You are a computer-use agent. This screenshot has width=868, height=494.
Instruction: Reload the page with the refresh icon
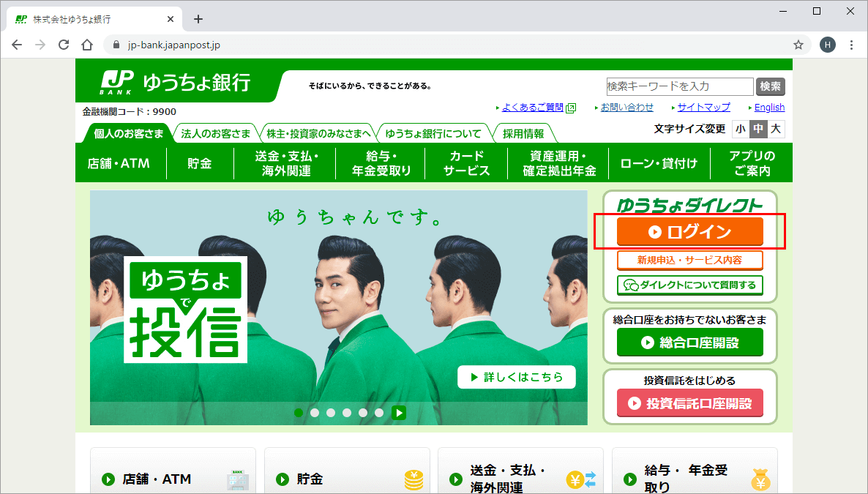[x=64, y=45]
